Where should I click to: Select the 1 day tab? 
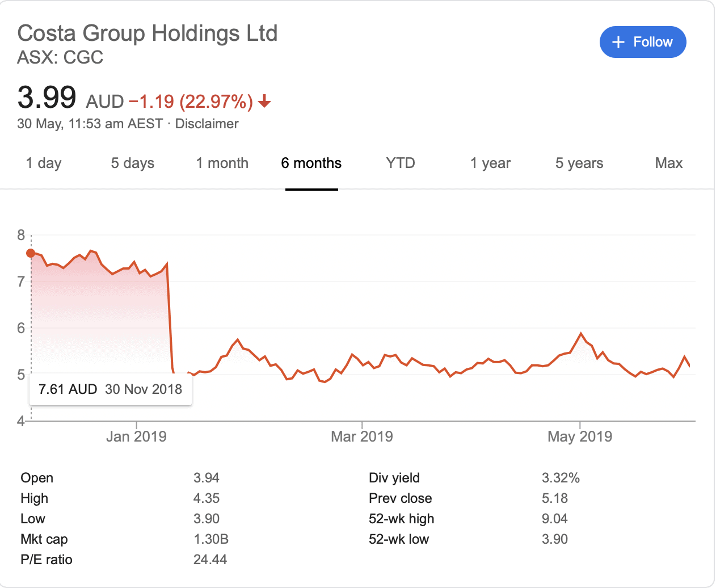coord(44,163)
